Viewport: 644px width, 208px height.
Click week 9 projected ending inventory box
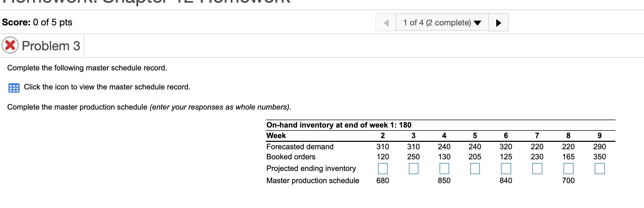600,169
